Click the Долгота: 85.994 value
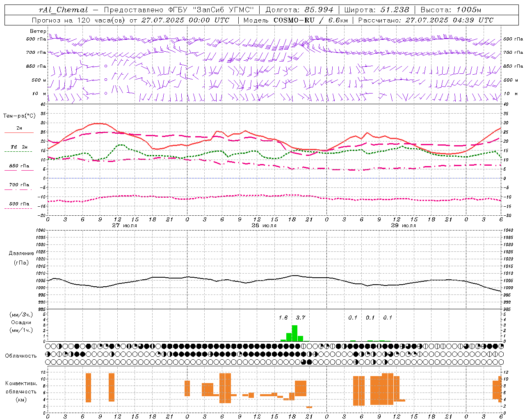Image resolution: width=525 pixels, height=420 pixels. pos(300,10)
